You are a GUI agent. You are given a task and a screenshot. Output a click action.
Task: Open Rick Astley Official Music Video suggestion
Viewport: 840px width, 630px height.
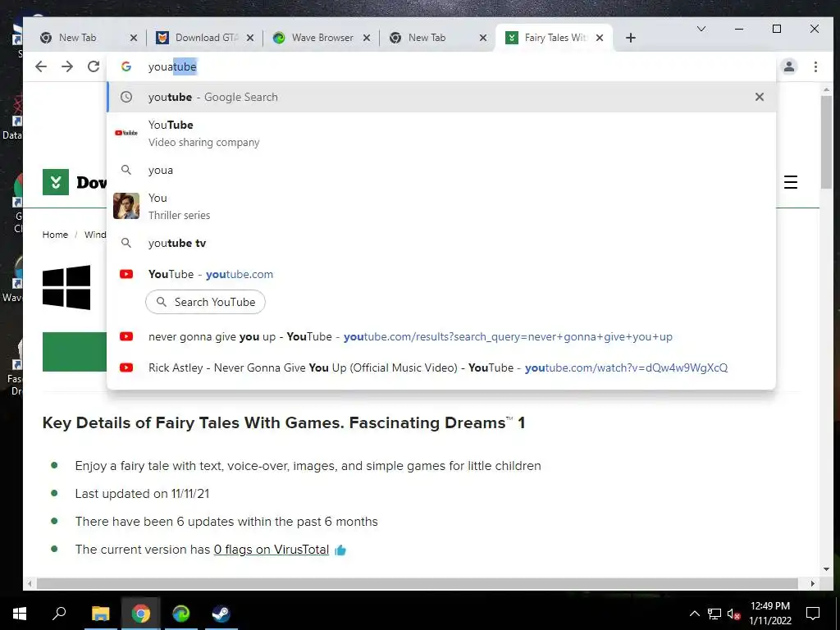pos(441,367)
